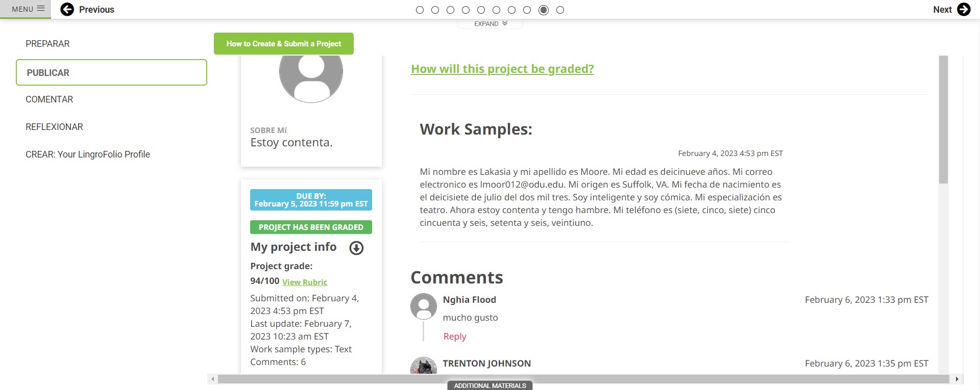980x390 pixels.
Task: Click the vertical scrollbar thumb
Action: (943, 119)
